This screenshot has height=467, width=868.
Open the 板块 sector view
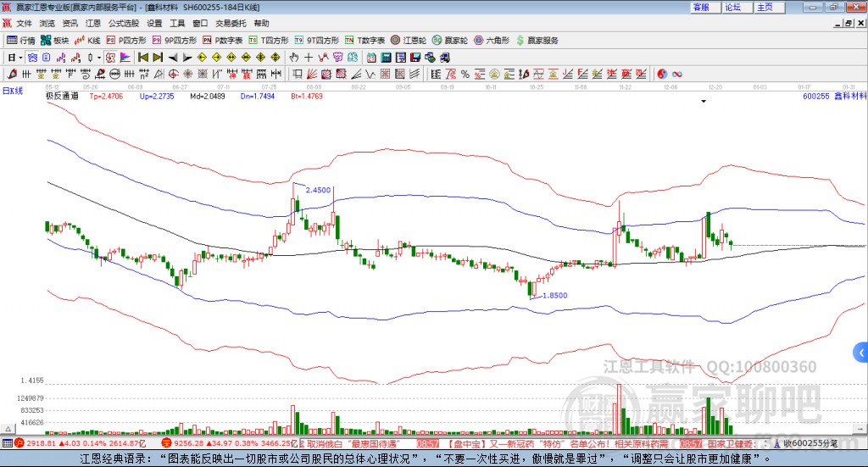pyautogui.click(x=54, y=41)
